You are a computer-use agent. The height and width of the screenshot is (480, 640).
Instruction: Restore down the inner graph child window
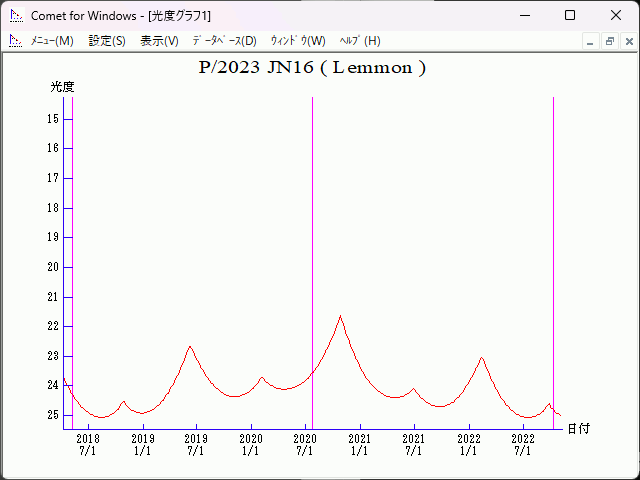click(609, 41)
